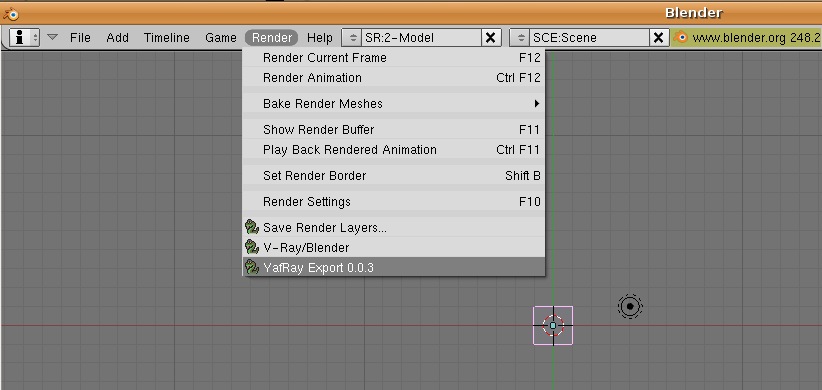Open the www.blender.org 248.2 link
This screenshot has width=822, height=390.
click(756, 38)
